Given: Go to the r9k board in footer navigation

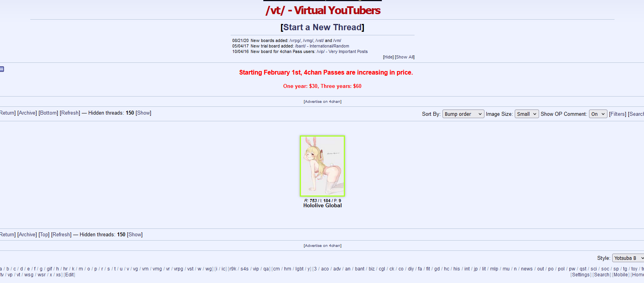Looking at the screenshot, I should coord(233,269).
